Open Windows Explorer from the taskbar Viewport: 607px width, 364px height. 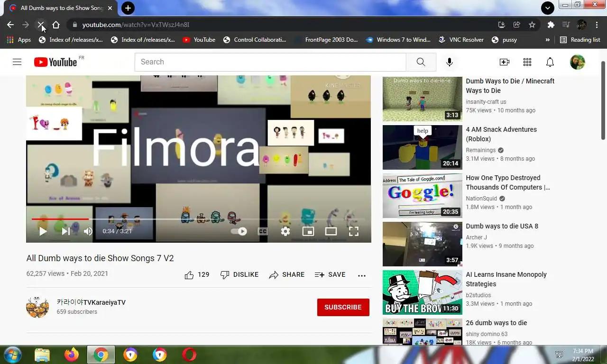pyautogui.click(x=42, y=355)
